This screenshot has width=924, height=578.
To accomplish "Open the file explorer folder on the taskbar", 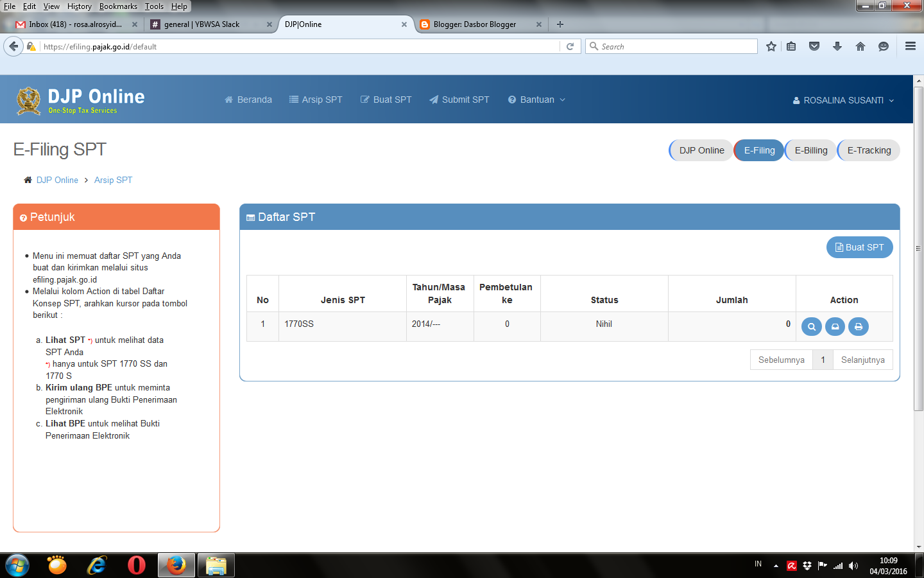I will click(216, 566).
